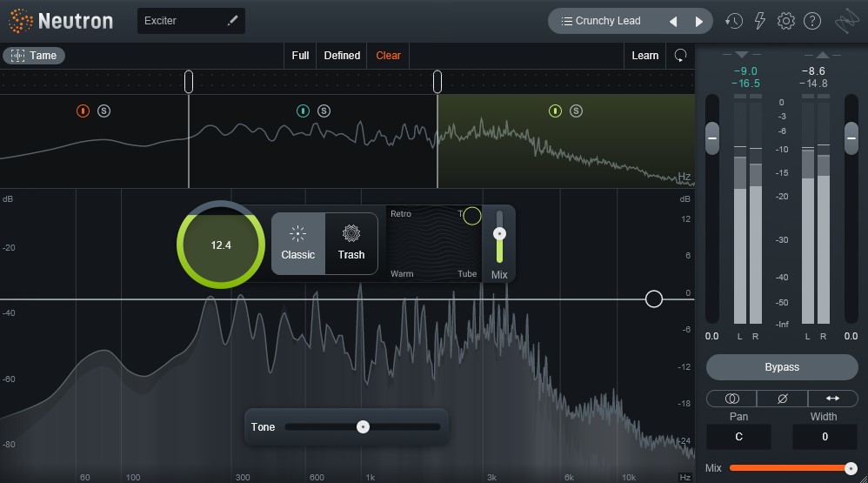This screenshot has width=868, height=483.
Task: Rename module via the pencil edit icon
Action: click(232, 21)
